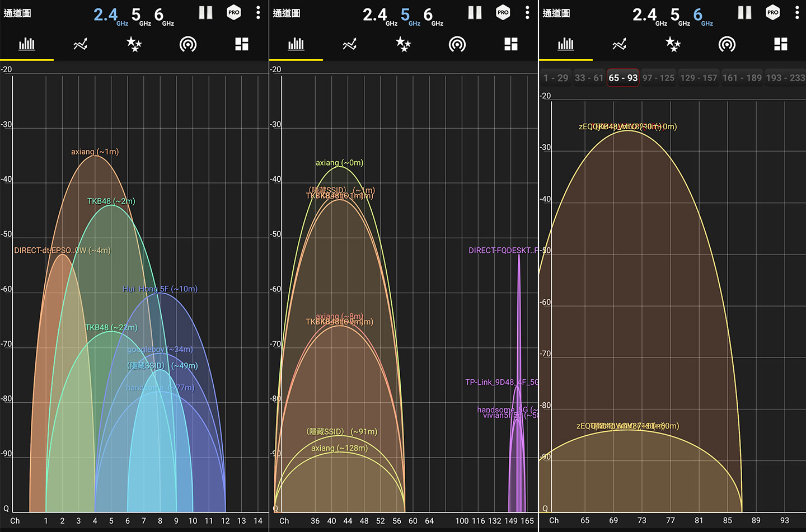Open the three-dot menu in right panel
The width and height of the screenshot is (806, 532).
(x=797, y=13)
